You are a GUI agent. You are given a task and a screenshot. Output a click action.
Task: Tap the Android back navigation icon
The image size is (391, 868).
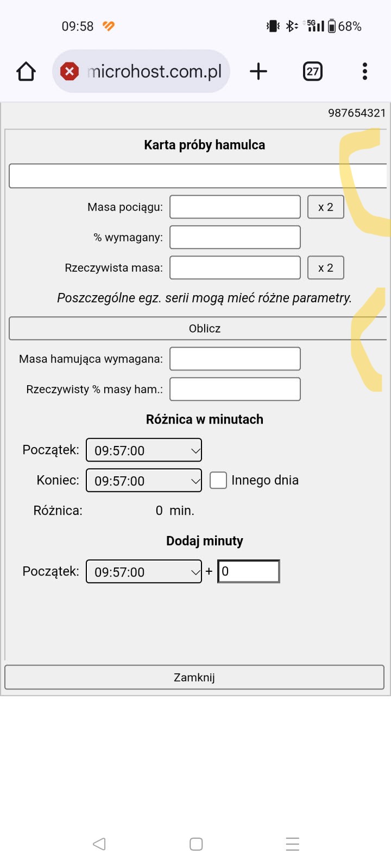(99, 844)
